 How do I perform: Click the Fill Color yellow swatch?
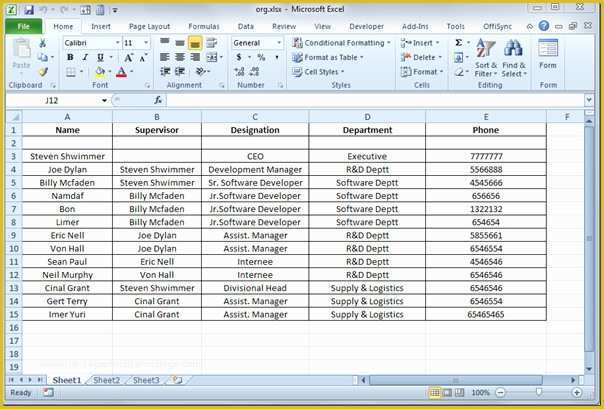coord(100,72)
